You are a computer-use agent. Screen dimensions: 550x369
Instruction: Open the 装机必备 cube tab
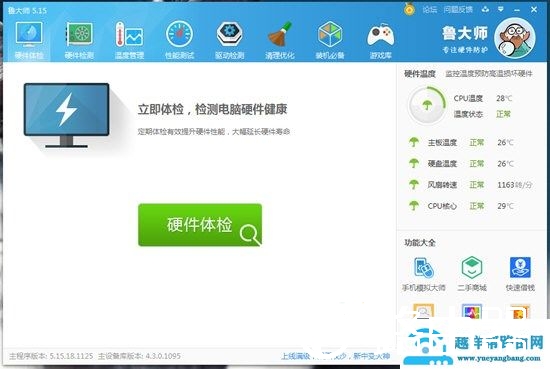tap(330, 40)
